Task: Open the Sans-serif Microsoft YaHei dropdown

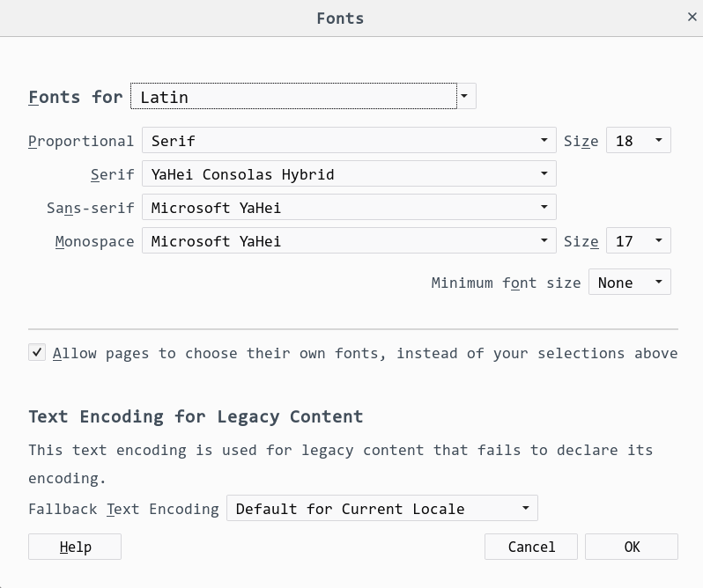Action: (349, 207)
